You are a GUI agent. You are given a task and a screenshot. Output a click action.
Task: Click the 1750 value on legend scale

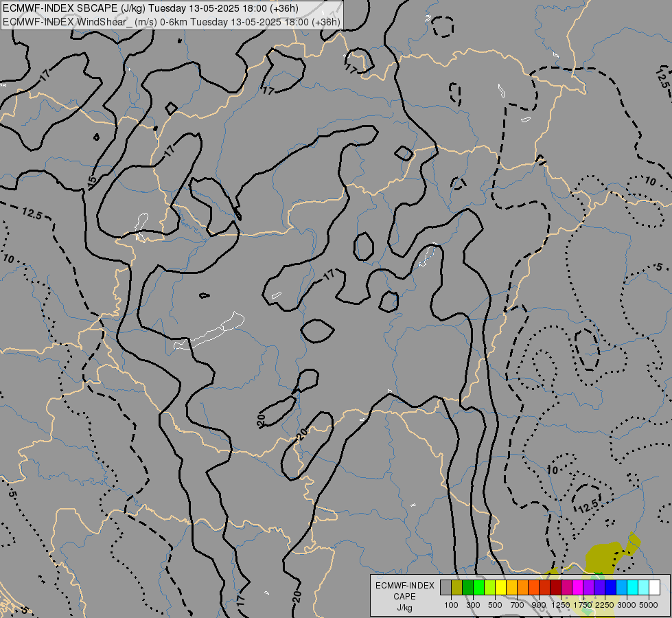pos(583,605)
